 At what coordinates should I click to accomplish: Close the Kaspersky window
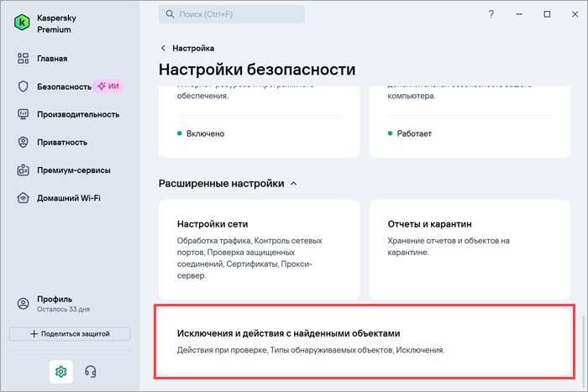click(575, 14)
